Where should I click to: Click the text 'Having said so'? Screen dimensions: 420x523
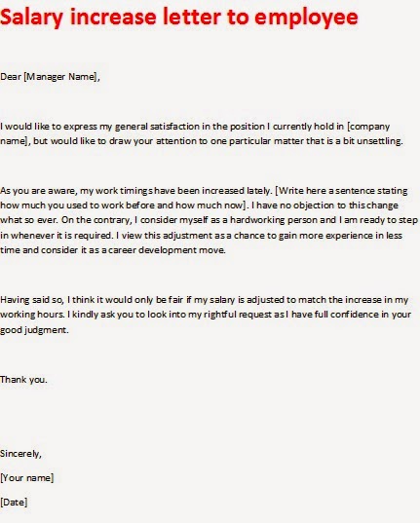(x=32, y=300)
